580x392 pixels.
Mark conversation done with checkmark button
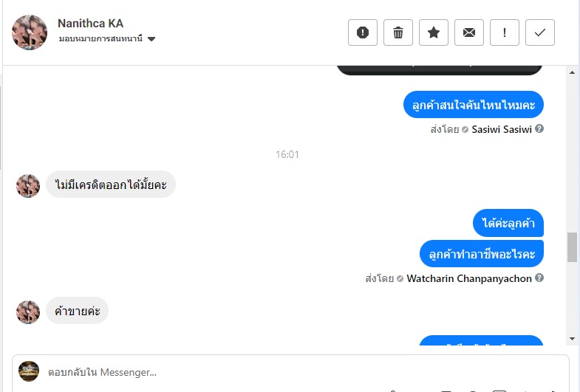click(x=540, y=32)
